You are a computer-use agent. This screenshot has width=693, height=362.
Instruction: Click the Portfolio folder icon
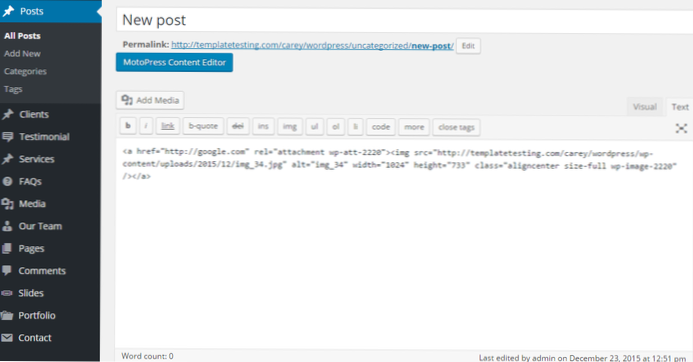coord(7,316)
